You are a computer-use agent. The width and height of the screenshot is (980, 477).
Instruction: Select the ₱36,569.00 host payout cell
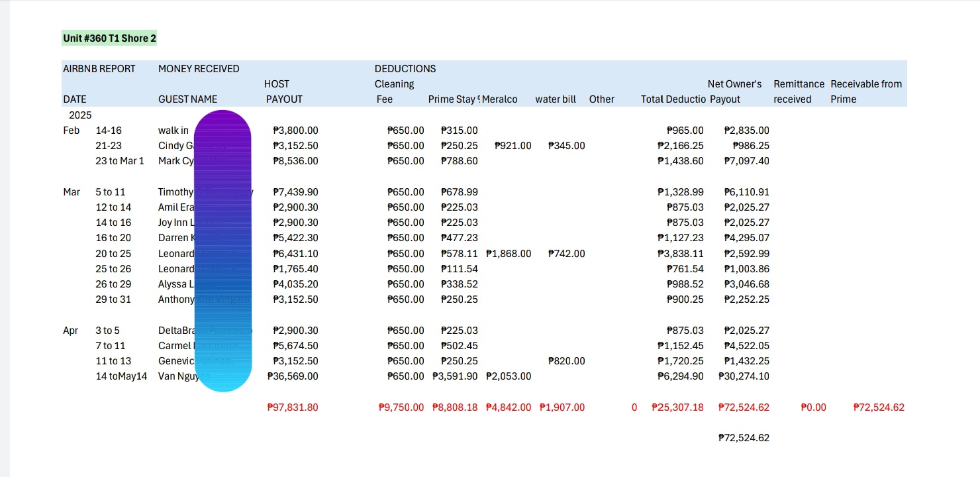(x=293, y=376)
